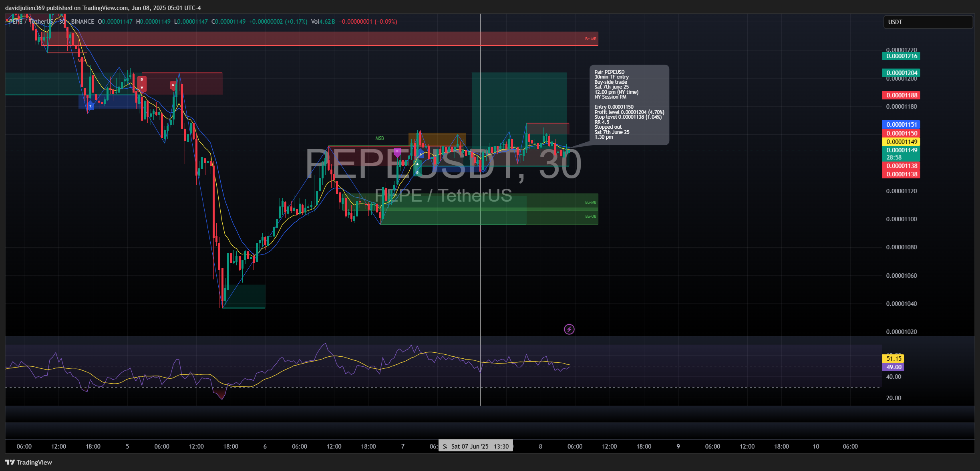The width and height of the screenshot is (980, 471).
Task: Click the 40.00 RSI axis label
Action: pyautogui.click(x=893, y=377)
